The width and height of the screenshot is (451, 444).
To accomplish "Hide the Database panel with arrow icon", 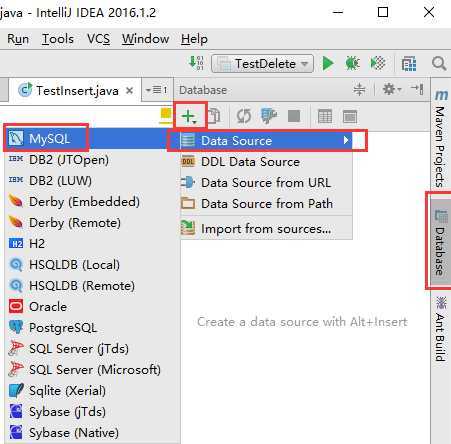I will point(417,89).
